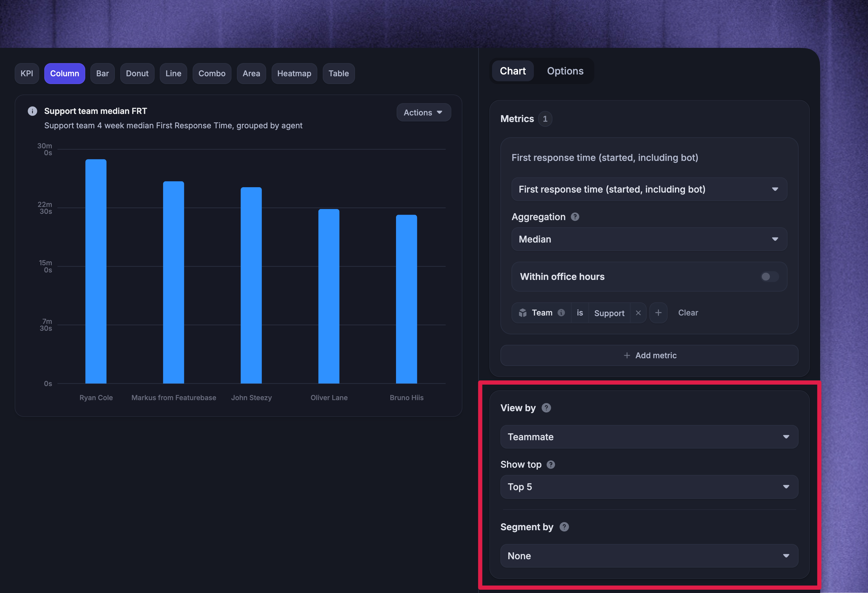The width and height of the screenshot is (868, 593).
Task: Select the Combo chart type
Action: (x=212, y=74)
